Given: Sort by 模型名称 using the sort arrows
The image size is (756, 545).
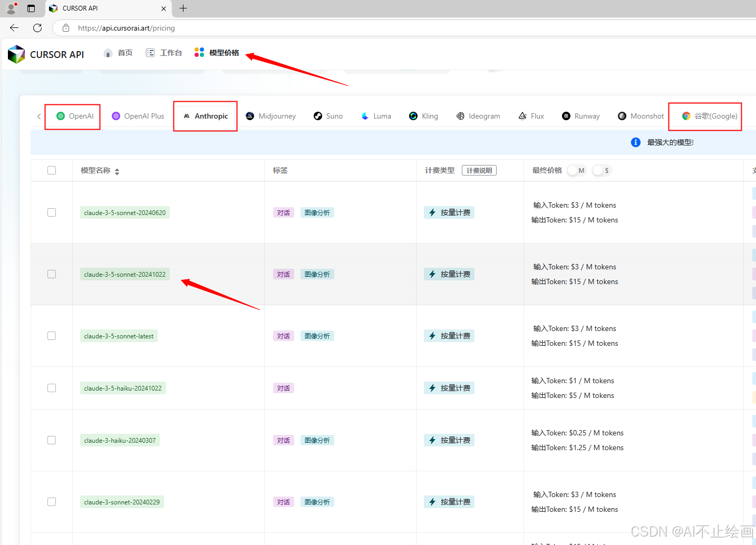Looking at the screenshot, I should point(117,171).
